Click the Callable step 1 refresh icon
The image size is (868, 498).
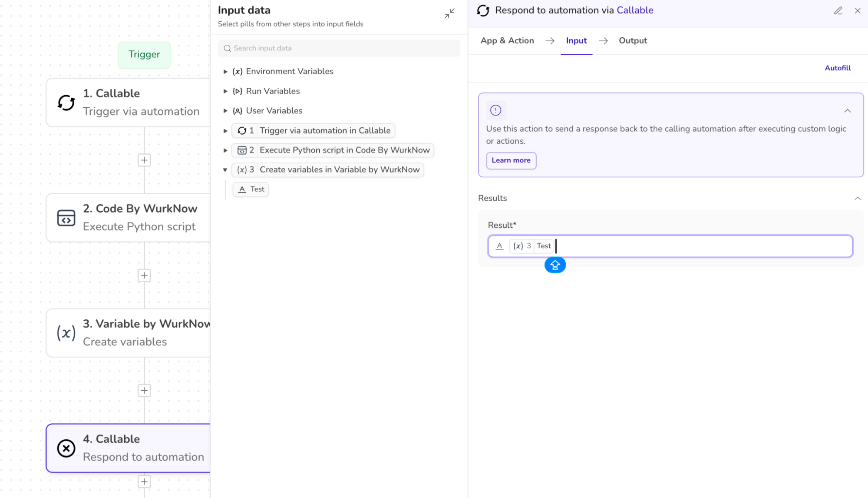coord(66,103)
